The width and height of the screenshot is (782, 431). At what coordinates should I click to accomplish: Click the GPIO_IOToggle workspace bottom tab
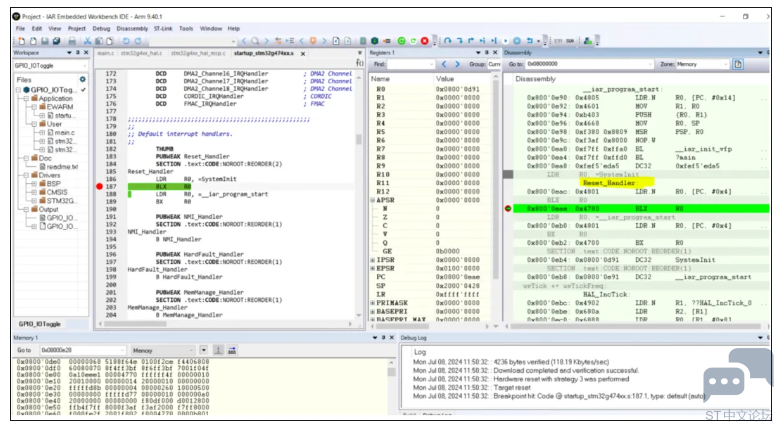(x=39, y=324)
